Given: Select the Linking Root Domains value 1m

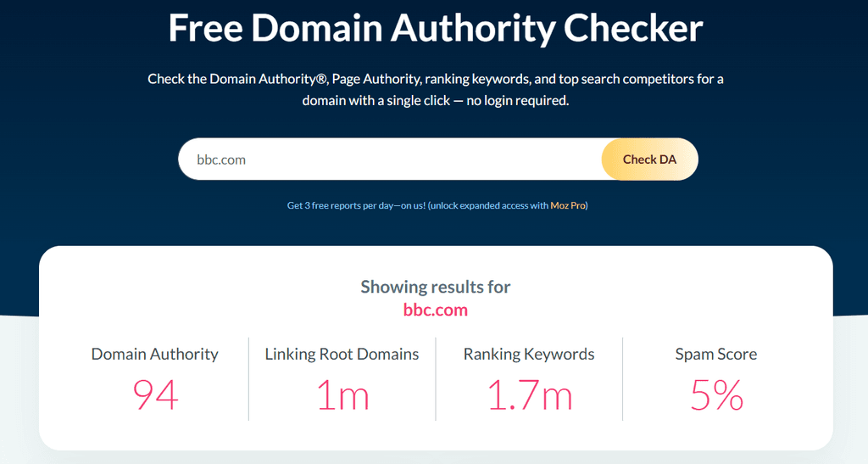Looking at the screenshot, I should pos(342,395).
